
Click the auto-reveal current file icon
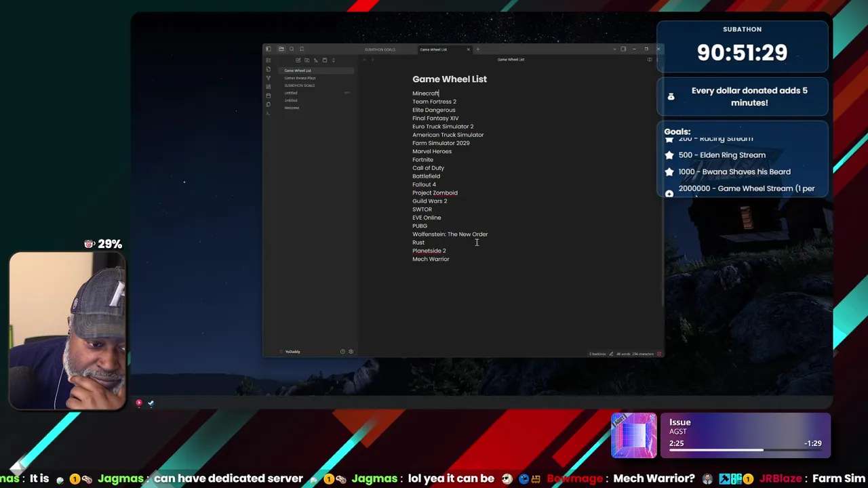click(325, 60)
